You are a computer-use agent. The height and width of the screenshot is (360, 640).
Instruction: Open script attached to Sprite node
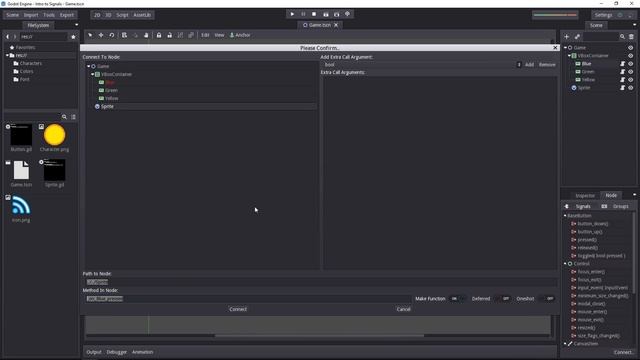[622, 88]
